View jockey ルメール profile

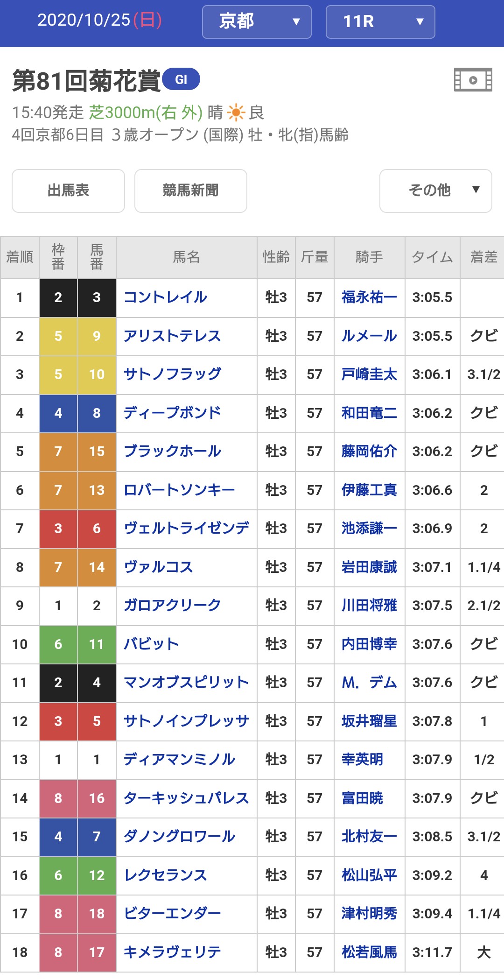[x=369, y=336]
